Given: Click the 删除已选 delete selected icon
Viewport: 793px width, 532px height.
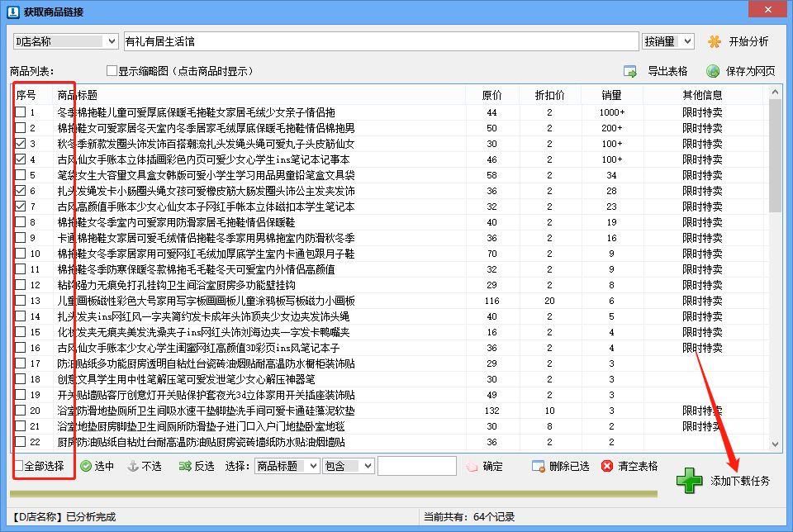Looking at the screenshot, I should [x=538, y=466].
